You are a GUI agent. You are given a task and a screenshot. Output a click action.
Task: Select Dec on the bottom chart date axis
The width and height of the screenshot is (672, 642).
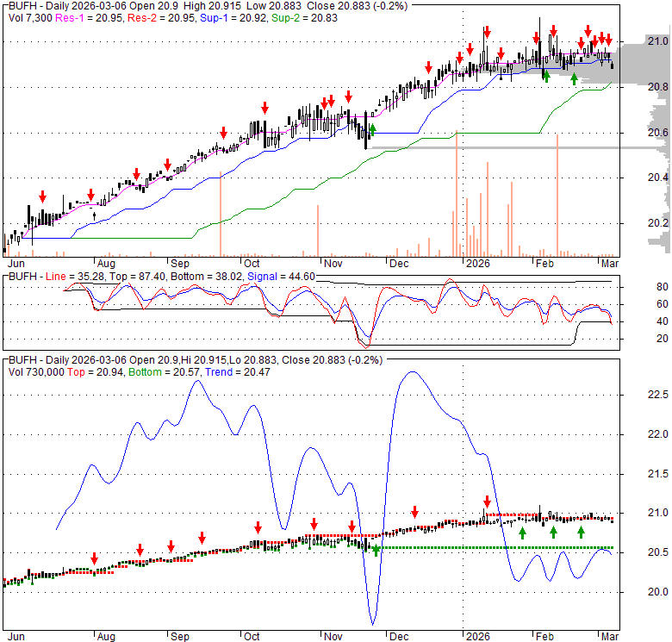click(399, 637)
